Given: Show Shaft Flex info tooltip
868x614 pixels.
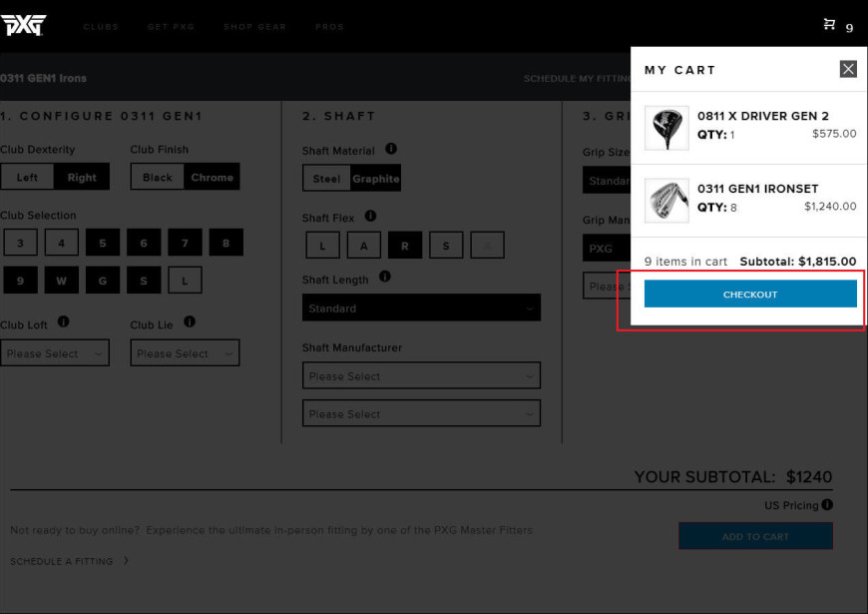Looking at the screenshot, I should coord(370,216).
